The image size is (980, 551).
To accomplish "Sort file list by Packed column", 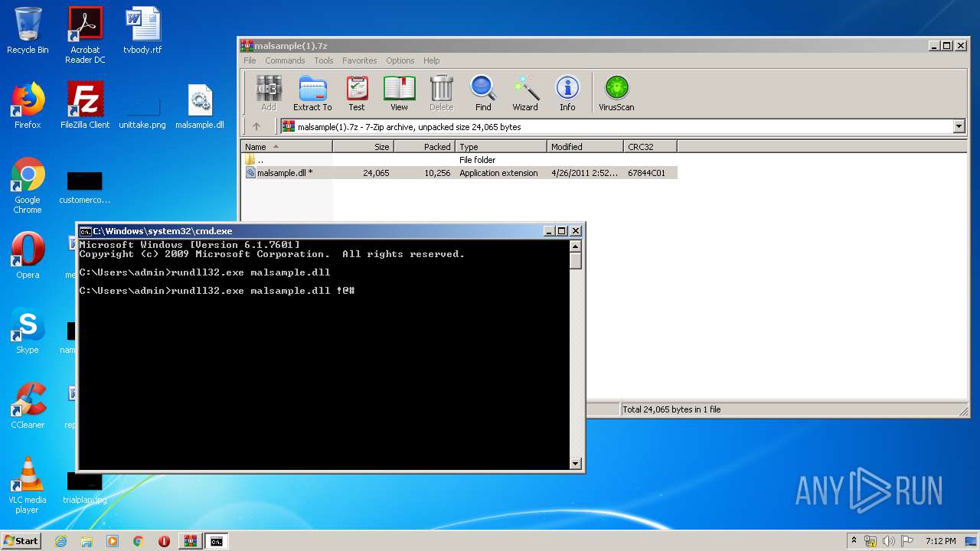I will (425, 147).
